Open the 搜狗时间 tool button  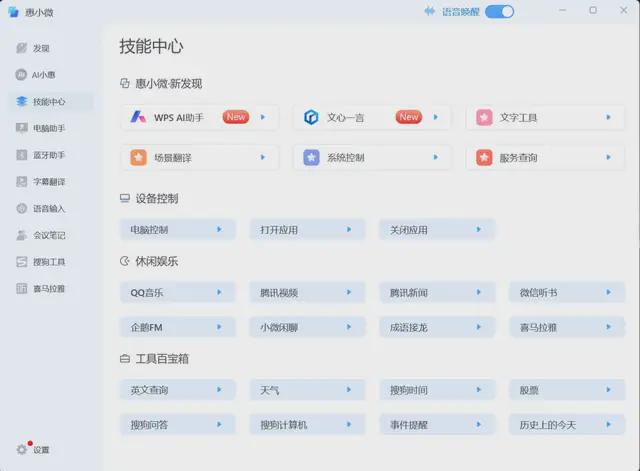coord(437,390)
